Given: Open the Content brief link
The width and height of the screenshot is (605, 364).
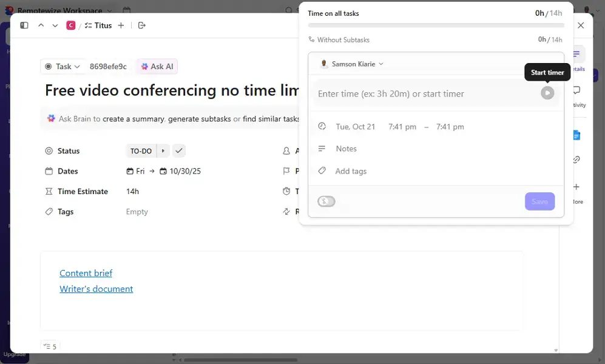Looking at the screenshot, I should [x=86, y=273].
